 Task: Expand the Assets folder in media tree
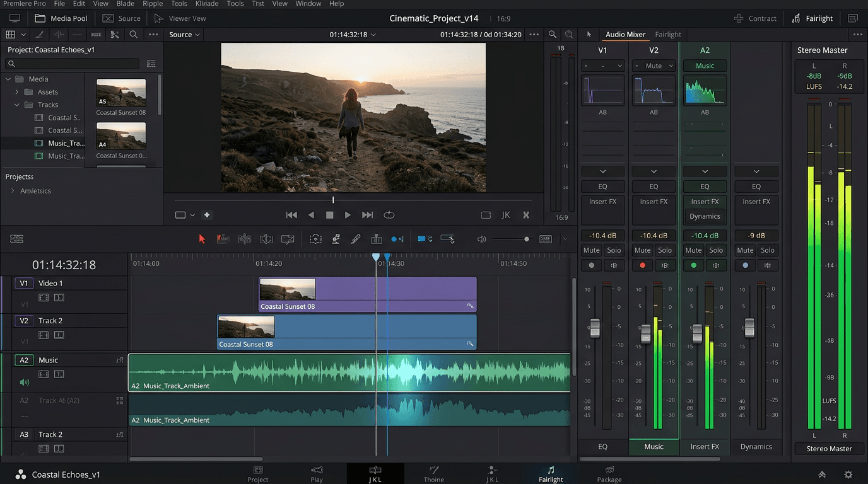(x=17, y=92)
